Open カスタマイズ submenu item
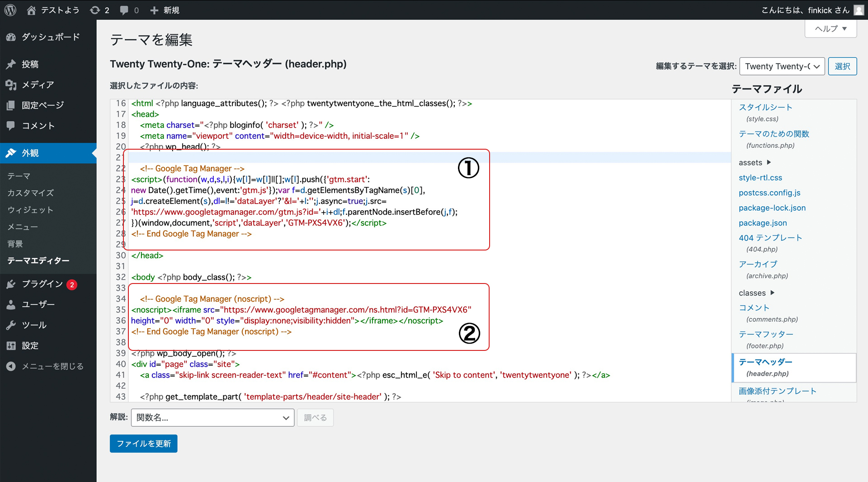The height and width of the screenshot is (482, 868). [x=31, y=193]
